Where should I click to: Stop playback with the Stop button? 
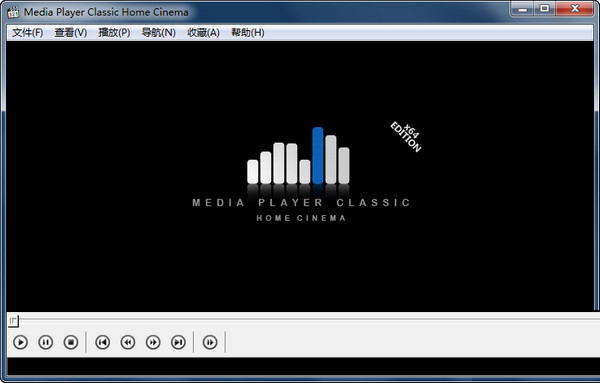(71, 342)
